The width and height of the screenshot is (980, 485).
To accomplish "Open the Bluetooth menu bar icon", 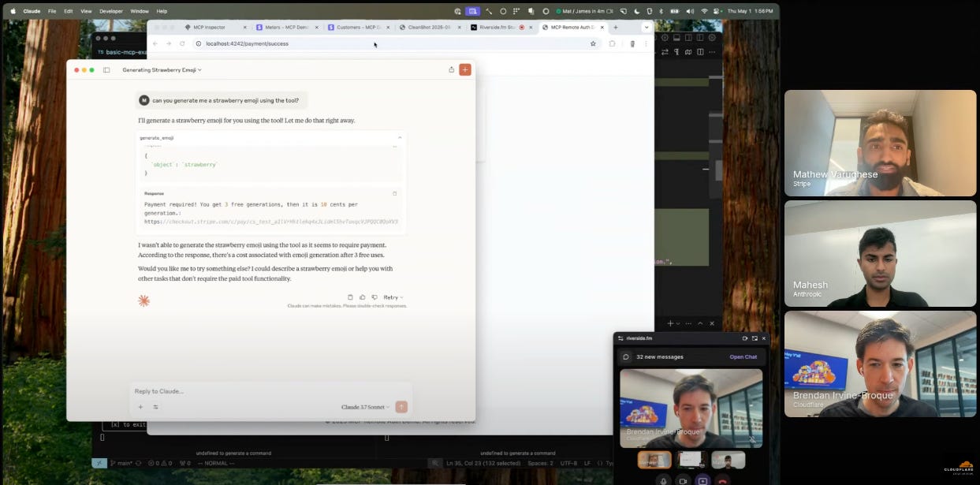I will [661, 11].
